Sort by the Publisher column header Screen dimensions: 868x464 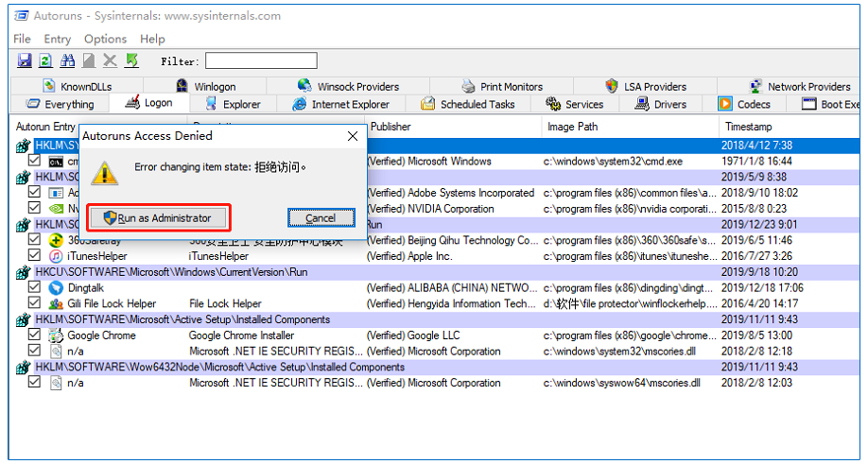[453, 127]
